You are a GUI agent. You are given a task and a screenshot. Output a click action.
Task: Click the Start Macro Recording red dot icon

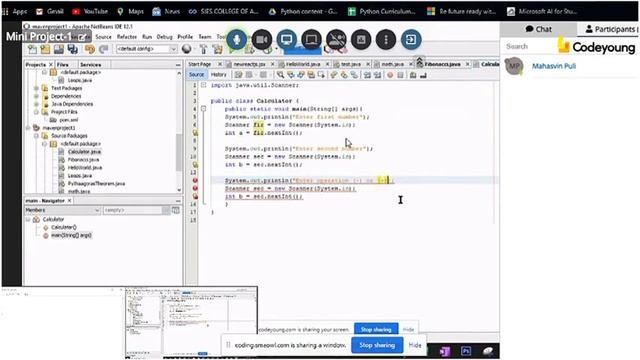390,75
